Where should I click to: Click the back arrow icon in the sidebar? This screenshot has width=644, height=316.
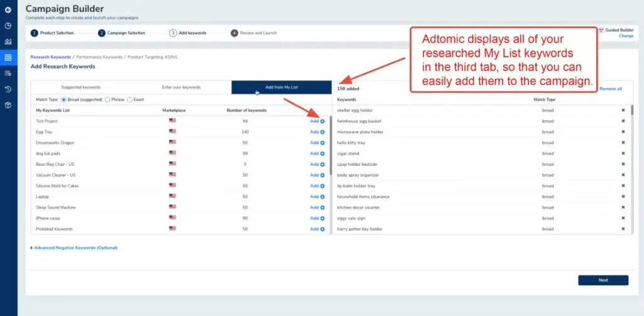pyautogui.click(x=8, y=10)
